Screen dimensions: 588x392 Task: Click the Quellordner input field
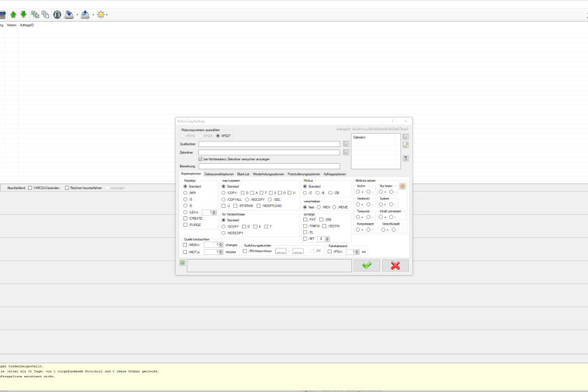coord(269,144)
